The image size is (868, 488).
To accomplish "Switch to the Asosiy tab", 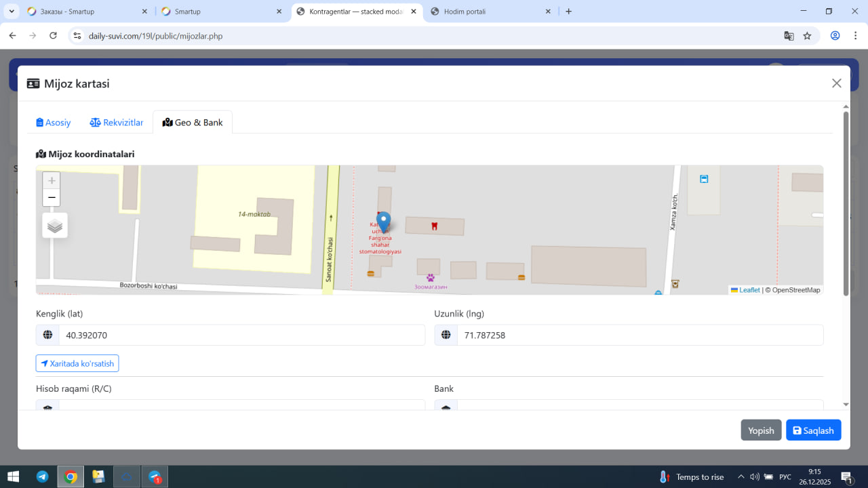I will click(54, 123).
